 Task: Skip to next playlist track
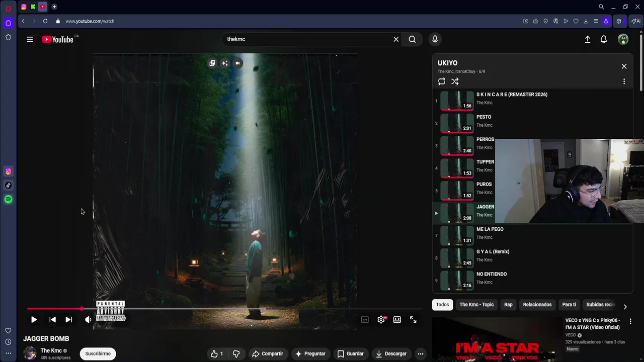68,320
